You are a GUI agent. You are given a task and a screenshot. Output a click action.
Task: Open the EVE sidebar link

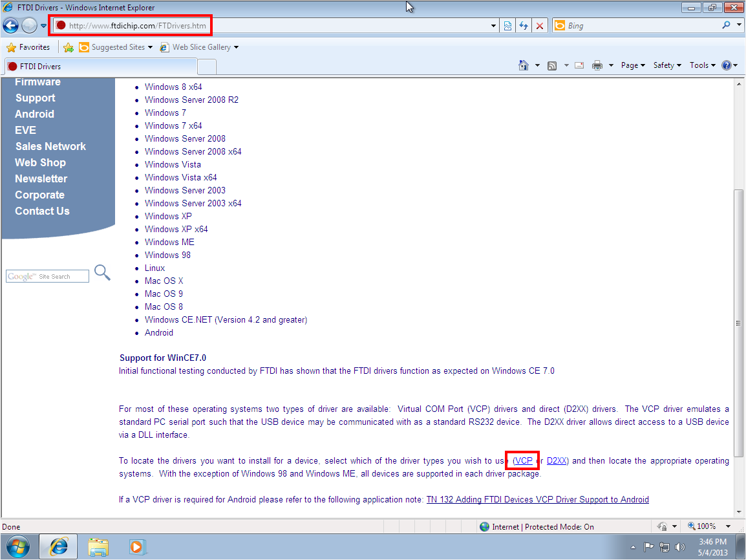(25, 131)
